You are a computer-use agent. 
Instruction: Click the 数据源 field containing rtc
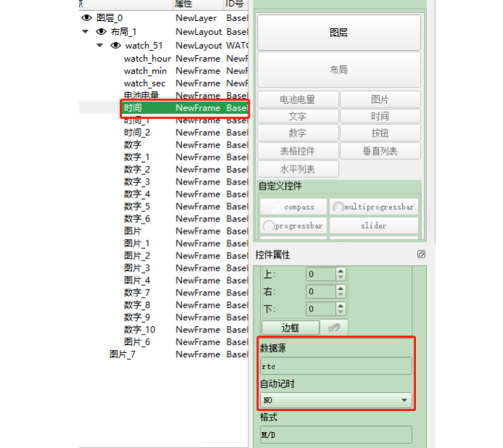point(336,366)
